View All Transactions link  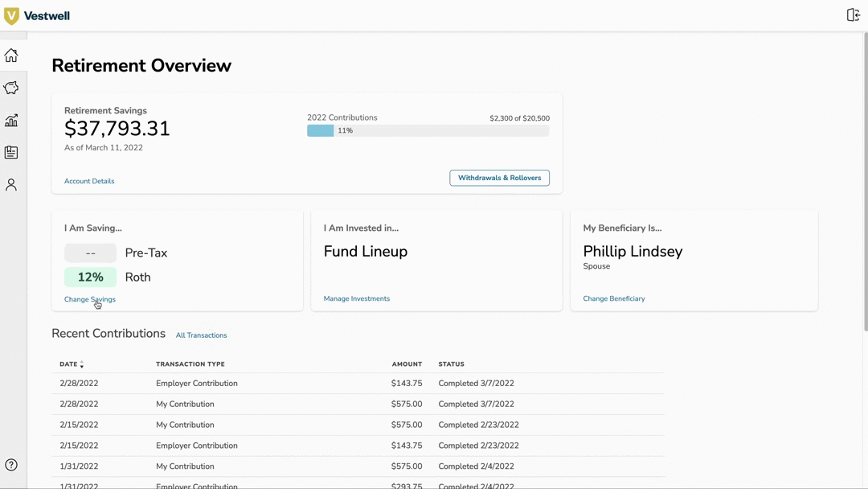pos(201,335)
